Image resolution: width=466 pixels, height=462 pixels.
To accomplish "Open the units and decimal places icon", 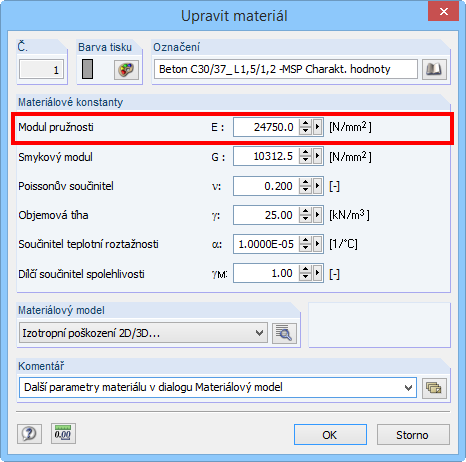I will (63, 434).
